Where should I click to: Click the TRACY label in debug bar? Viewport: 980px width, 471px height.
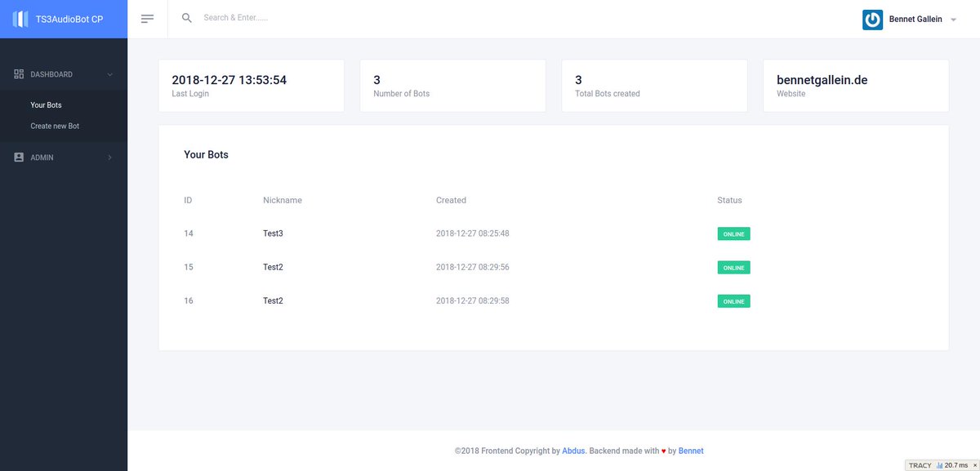pos(920,465)
